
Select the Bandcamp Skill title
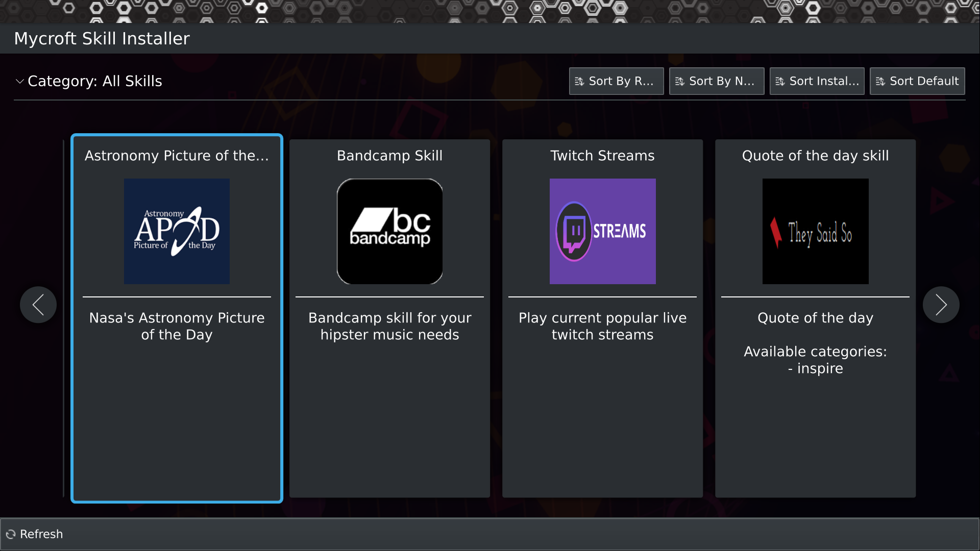(389, 156)
